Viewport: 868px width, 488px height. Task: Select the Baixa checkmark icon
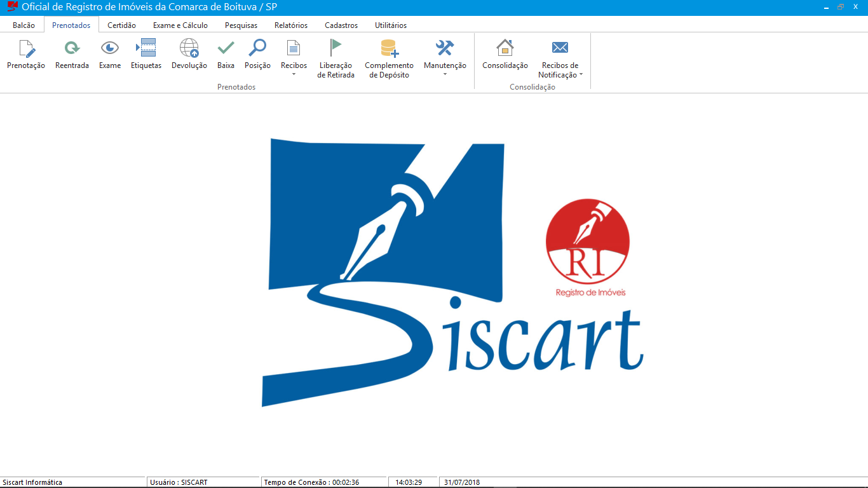pyautogui.click(x=226, y=48)
